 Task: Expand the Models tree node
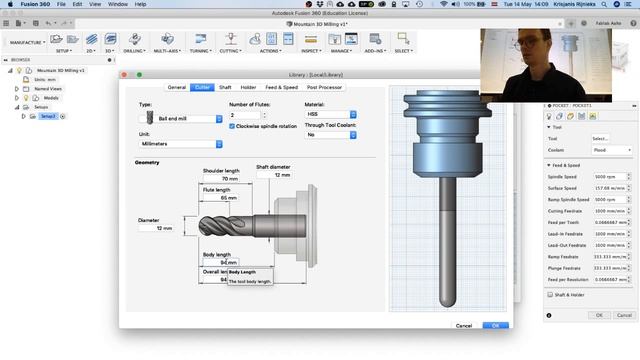pyautogui.click(x=17, y=98)
